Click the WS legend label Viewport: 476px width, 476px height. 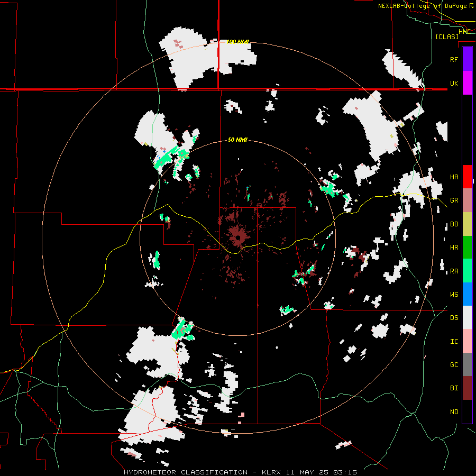click(454, 295)
